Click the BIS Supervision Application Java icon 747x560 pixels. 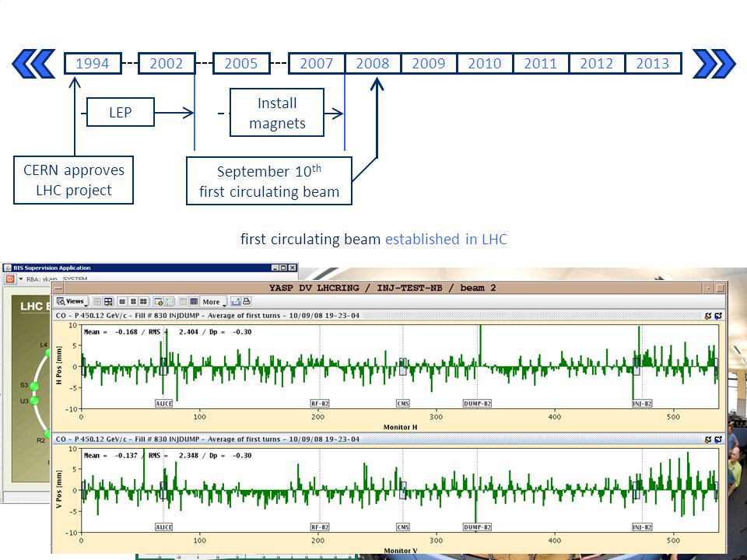pos(8,268)
